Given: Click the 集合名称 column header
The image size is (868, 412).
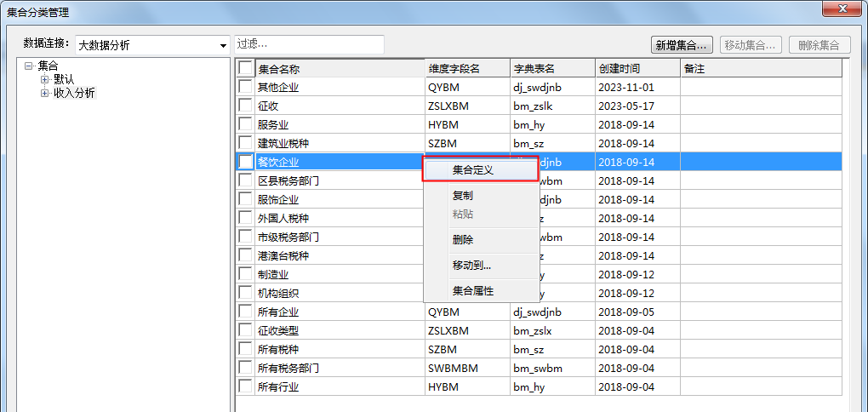Looking at the screenshot, I should pyautogui.click(x=340, y=68).
